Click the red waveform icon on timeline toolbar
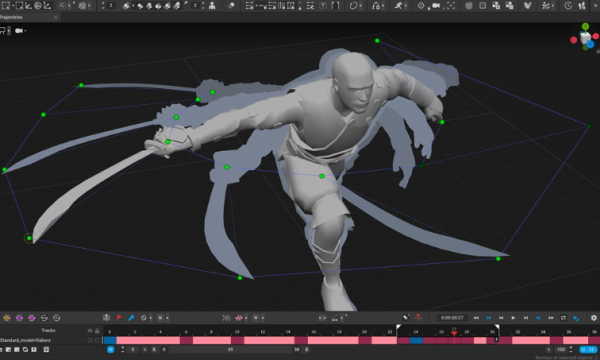Viewport: 600px width, 360px height. 239,318
